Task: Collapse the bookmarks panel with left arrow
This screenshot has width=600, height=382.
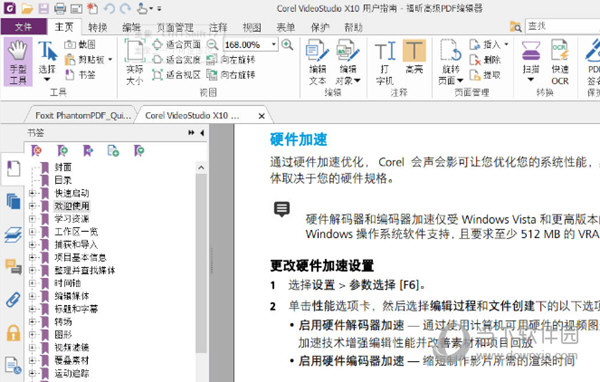Action: [202, 133]
